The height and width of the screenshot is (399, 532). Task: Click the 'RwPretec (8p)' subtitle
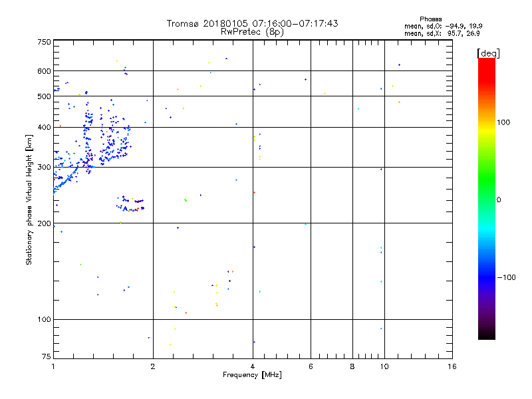pyautogui.click(x=252, y=32)
